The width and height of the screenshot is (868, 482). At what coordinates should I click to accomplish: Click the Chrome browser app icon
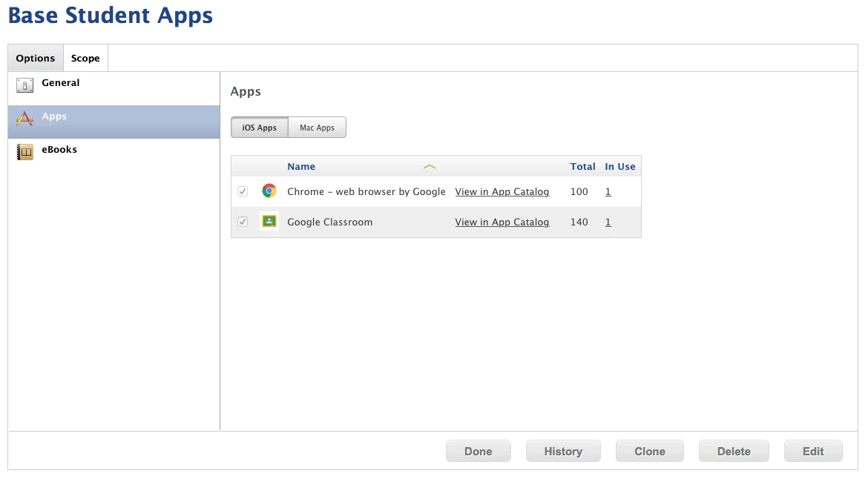[269, 191]
